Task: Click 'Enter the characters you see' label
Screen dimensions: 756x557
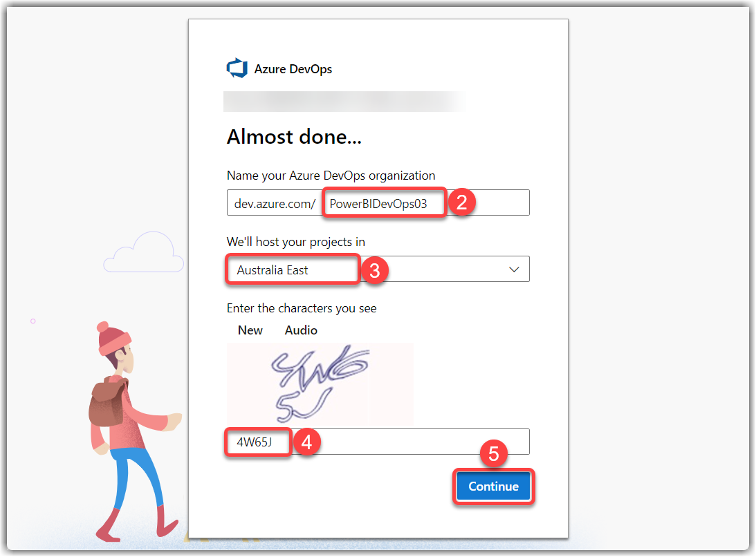Action: (302, 308)
